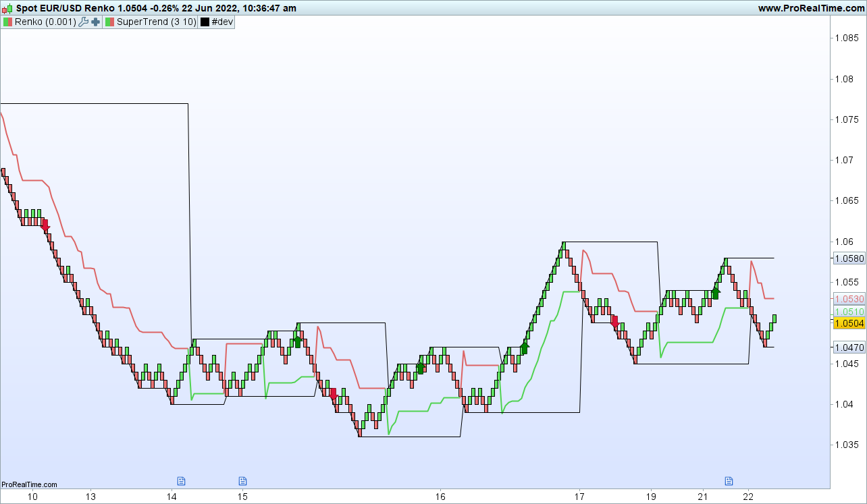Click the 1.04 price axis label
The image size is (867, 504).
pos(845,404)
